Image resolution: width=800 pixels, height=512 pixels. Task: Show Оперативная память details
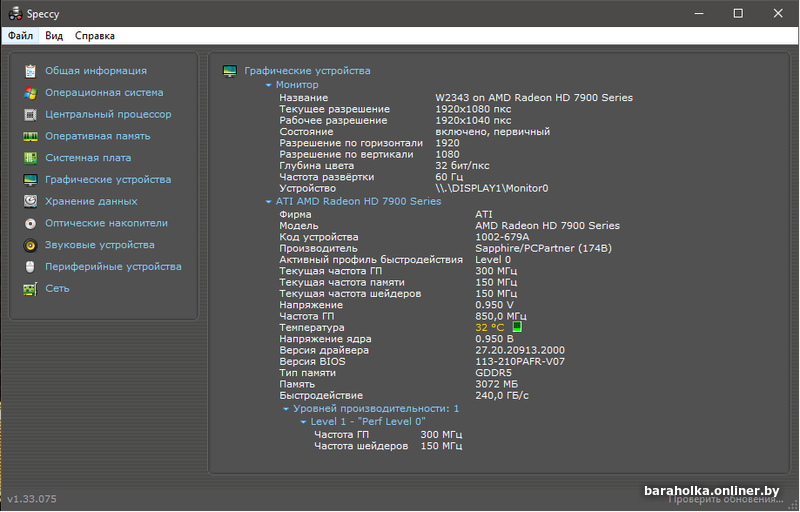coord(97,136)
